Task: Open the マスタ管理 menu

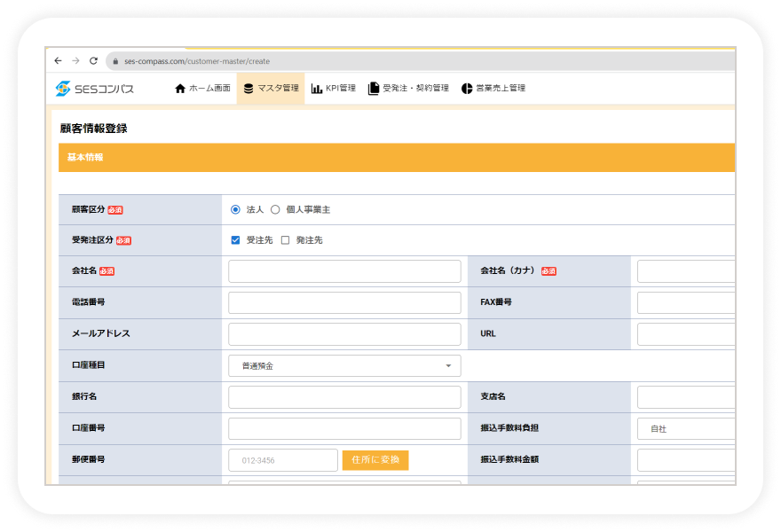Action: tap(271, 89)
